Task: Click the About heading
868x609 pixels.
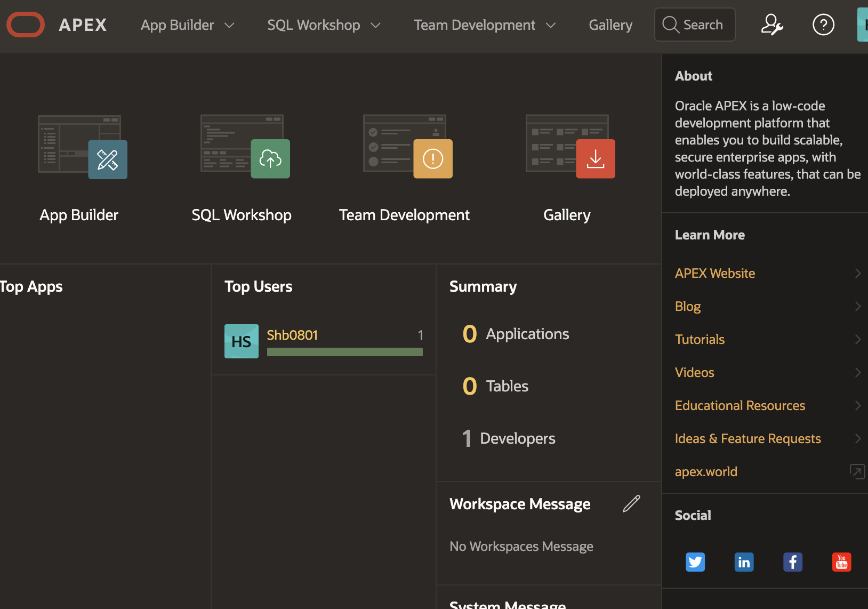Action: point(694,76)
